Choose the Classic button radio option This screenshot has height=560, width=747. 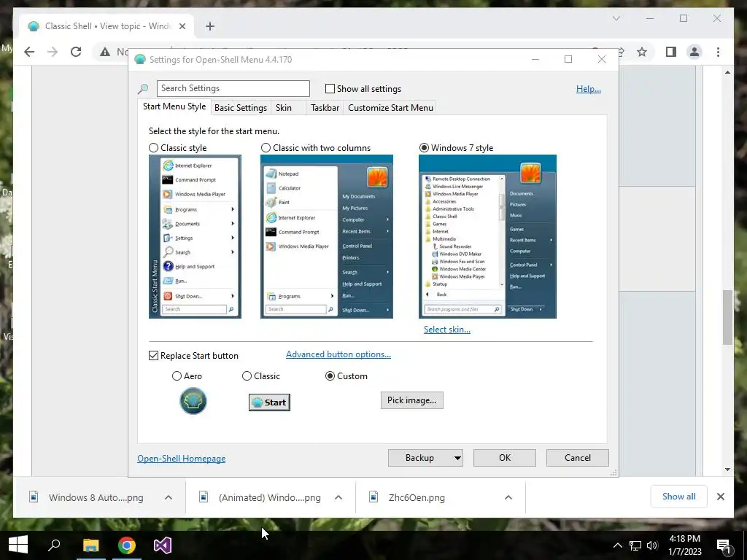pyautogui.click(x=247, y=376)
